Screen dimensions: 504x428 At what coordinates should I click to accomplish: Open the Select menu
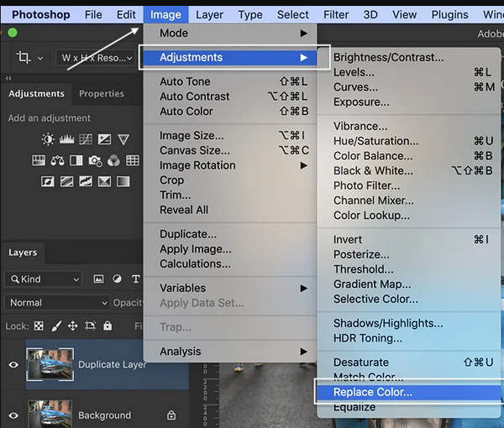(x=293, y=15)
